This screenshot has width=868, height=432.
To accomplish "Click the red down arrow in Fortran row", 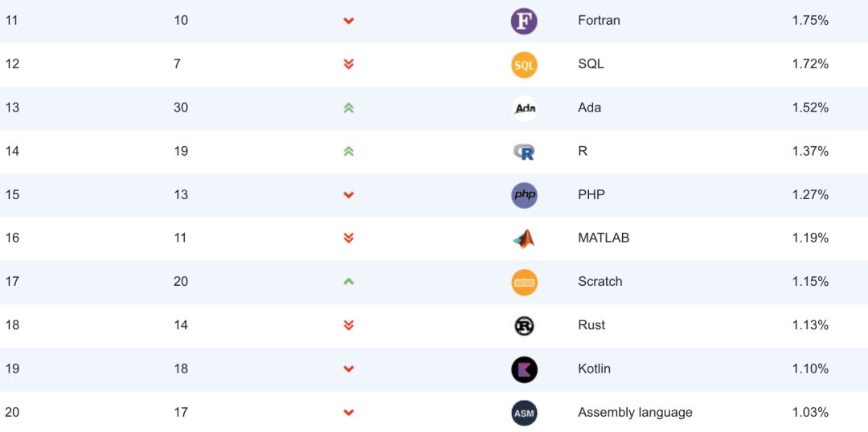I will pos(348,21).
